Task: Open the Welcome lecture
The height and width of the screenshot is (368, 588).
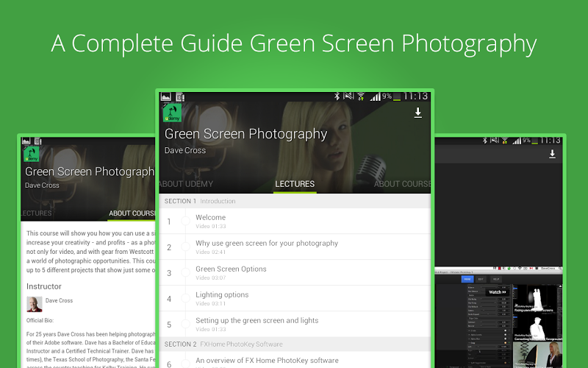Action: click(x=295, y=222)
